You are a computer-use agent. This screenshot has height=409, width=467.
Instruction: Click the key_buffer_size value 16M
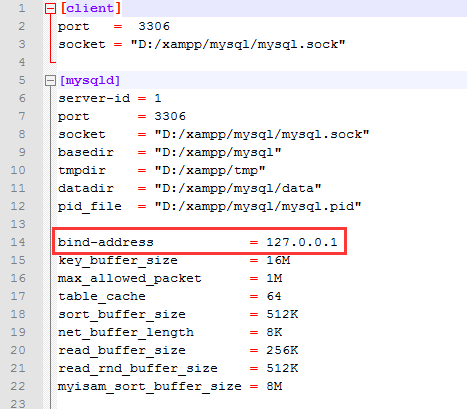[278, 260]
